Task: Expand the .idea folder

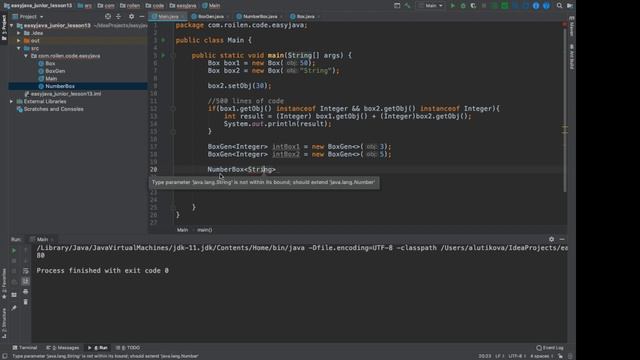Action: click(19, 33)
